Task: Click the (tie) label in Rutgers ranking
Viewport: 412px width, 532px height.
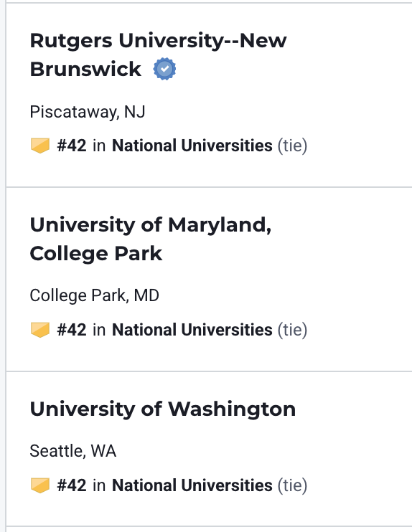Action: pyautogui.click(x=292, y=146)
